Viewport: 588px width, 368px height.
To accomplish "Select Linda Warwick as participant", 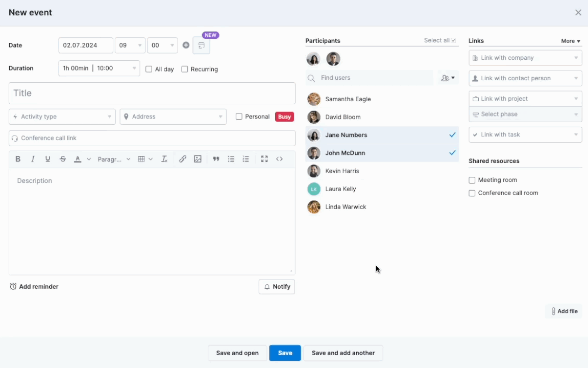I will tap(382, 207).
